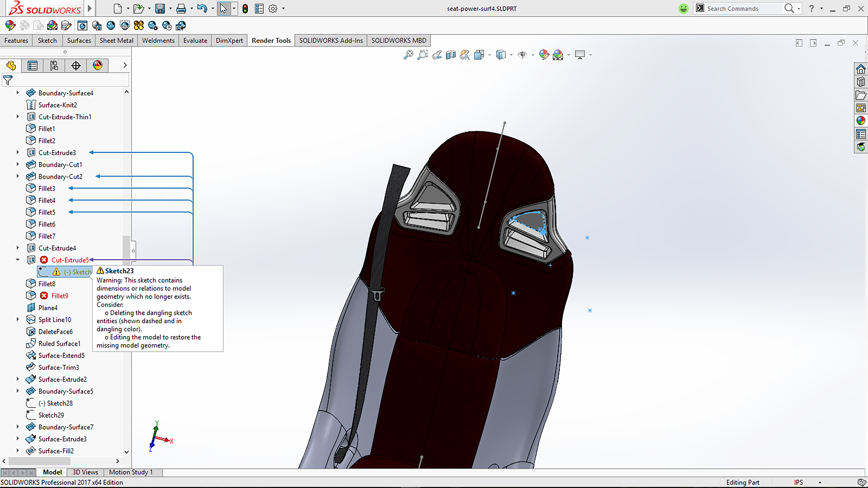Toggle Hide/Show Items eye icon

522,55
